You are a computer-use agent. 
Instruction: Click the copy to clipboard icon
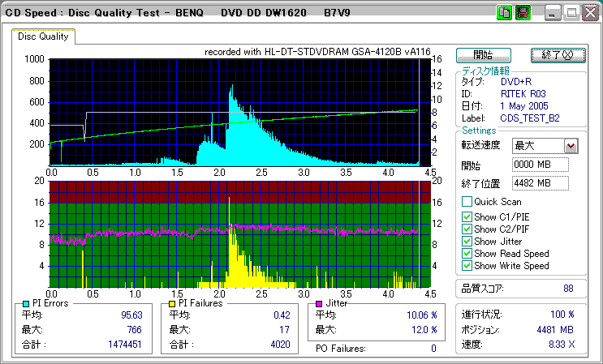coord(505,13)
